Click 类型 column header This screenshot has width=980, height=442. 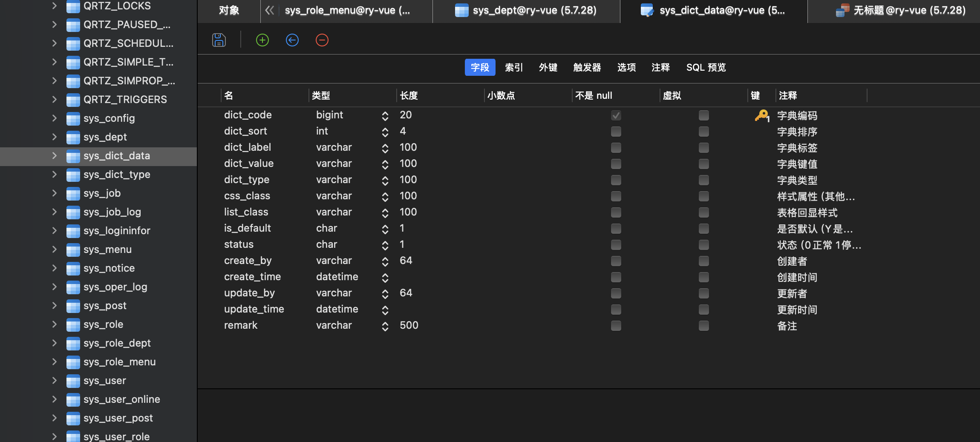[x=321, y=95]
